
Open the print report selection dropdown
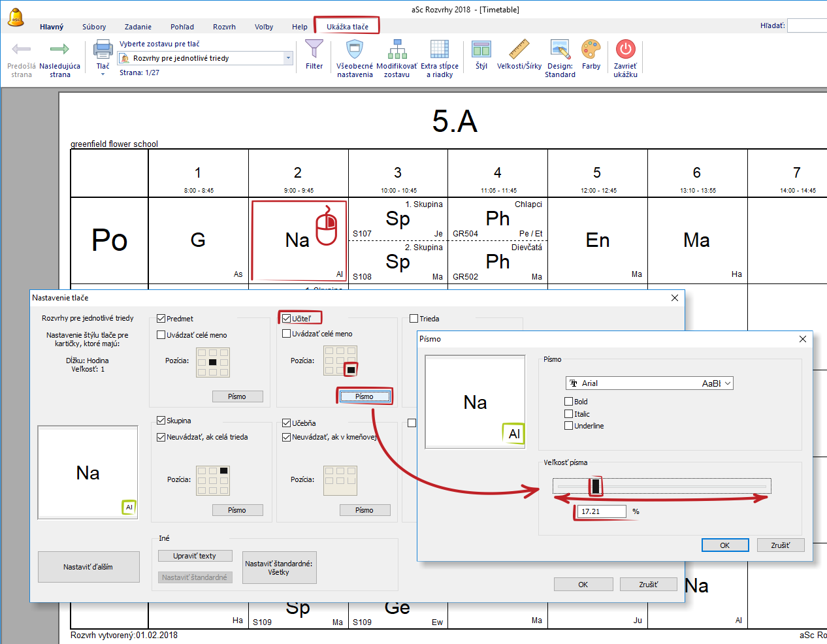click(288, 58)
